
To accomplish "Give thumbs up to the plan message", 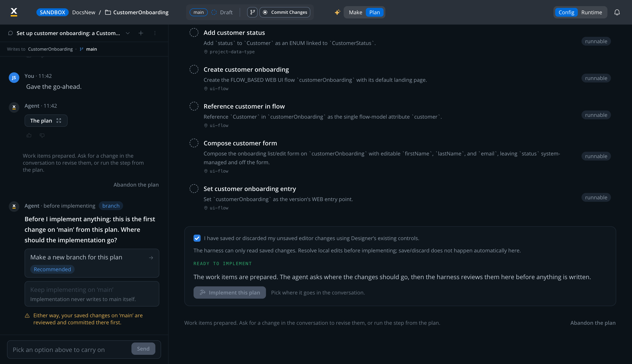I will 29,135.
